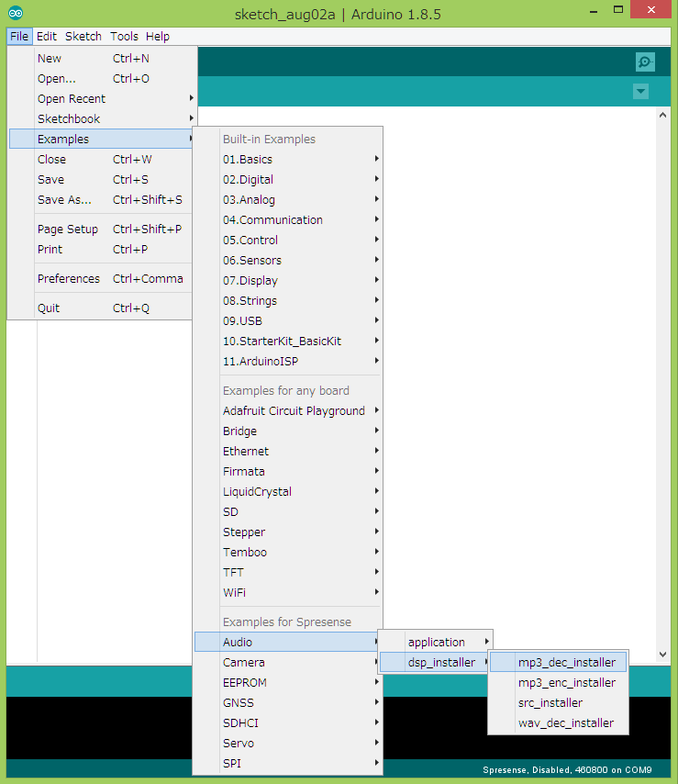Click the tab dropdown arrow button
Screen dimensions: 678x784
point(640,91)
